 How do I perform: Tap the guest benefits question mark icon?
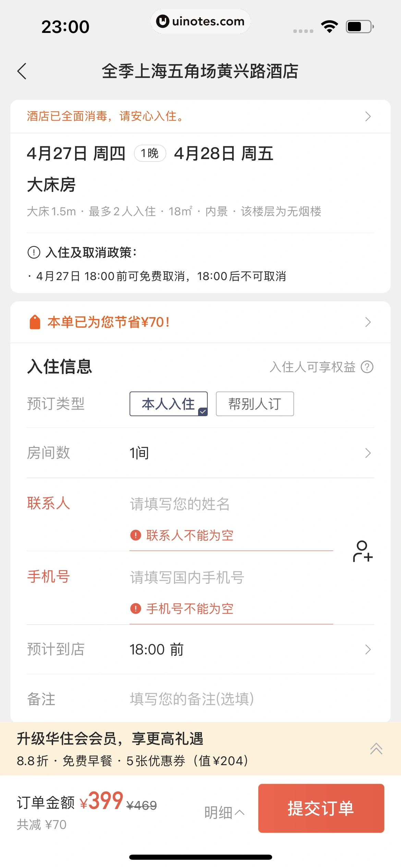(x=367, y=367)
